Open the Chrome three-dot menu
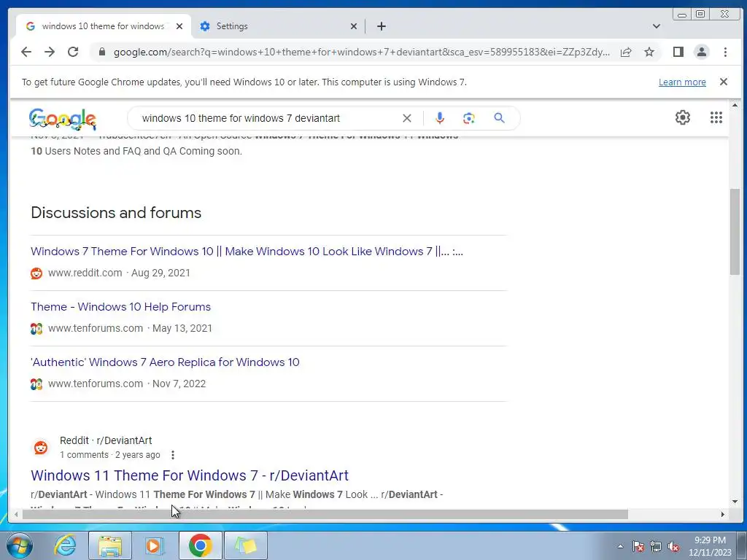 (x=725, y=52)
